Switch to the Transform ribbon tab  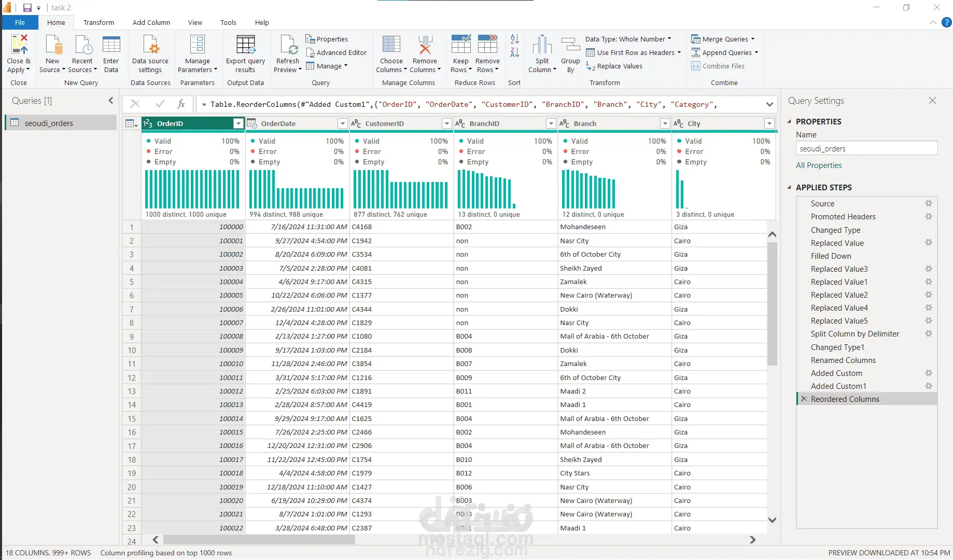(x=99, y=22)
